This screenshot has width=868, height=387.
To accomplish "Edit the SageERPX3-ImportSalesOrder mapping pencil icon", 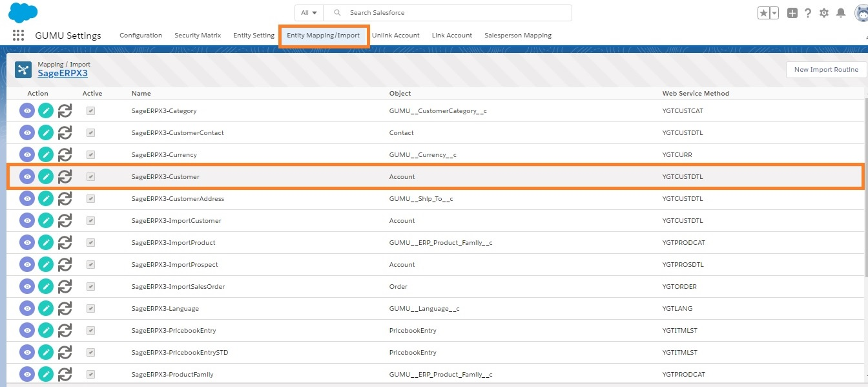I will click(46, 287).
